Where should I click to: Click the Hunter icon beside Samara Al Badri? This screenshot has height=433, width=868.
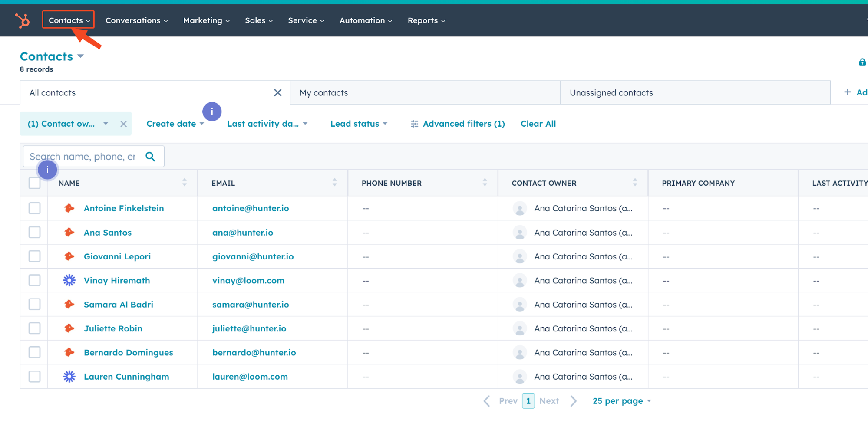69,305
